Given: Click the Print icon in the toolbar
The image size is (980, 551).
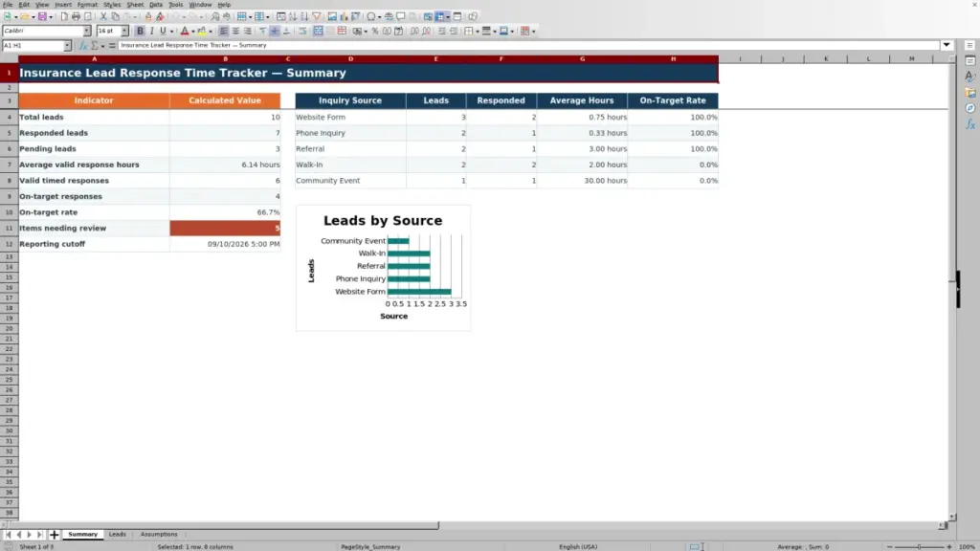Looking at the screenshot, I should coord(76,16).
